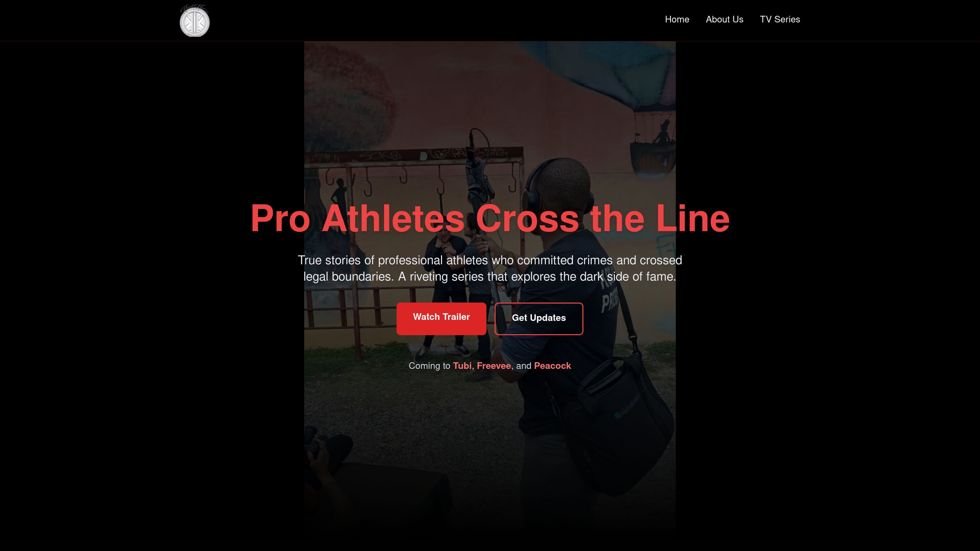The width and height of the screenshot is (980, 551).
Task: Click the round silver production logo
Action: click(x=194, y=20)
